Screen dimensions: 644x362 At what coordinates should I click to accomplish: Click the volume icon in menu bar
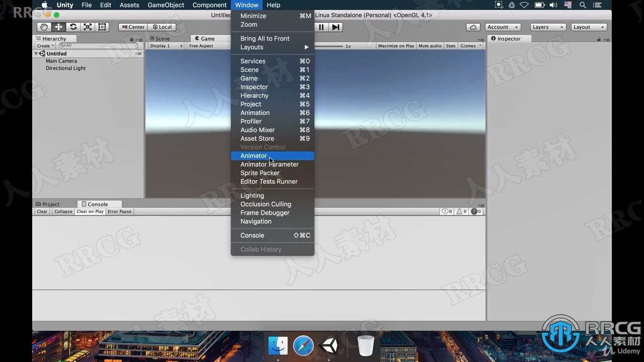point(553,5)
